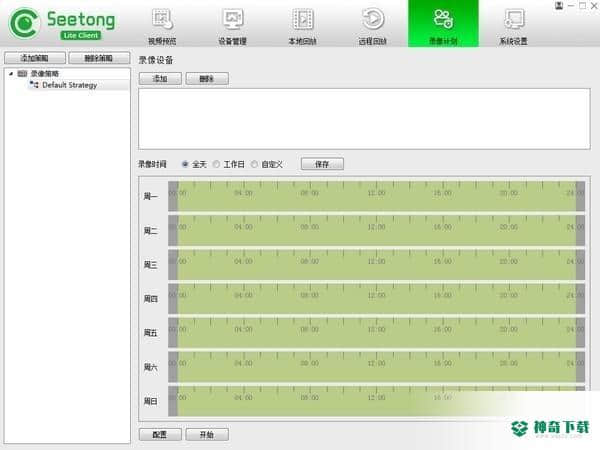Viewport: 600px width, 450px height.
Task: Click the 周日 row label
Action: pos(150,401)
